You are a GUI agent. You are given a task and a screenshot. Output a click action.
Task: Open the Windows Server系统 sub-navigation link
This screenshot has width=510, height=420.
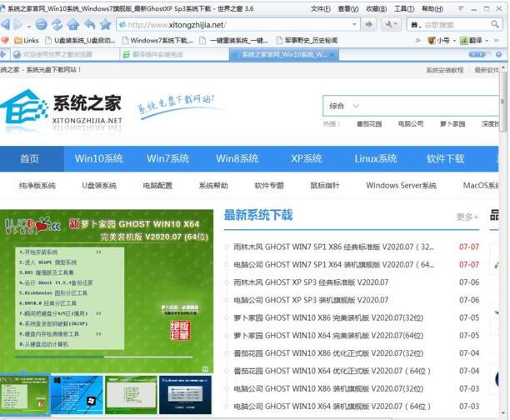click(x=401, y=186)
